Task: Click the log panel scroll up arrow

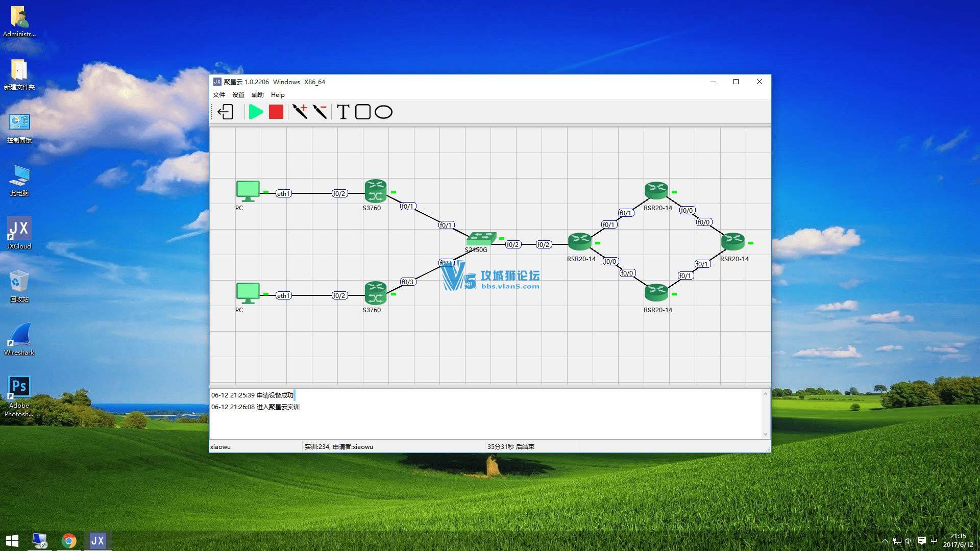Action: (x=765, y=394)
